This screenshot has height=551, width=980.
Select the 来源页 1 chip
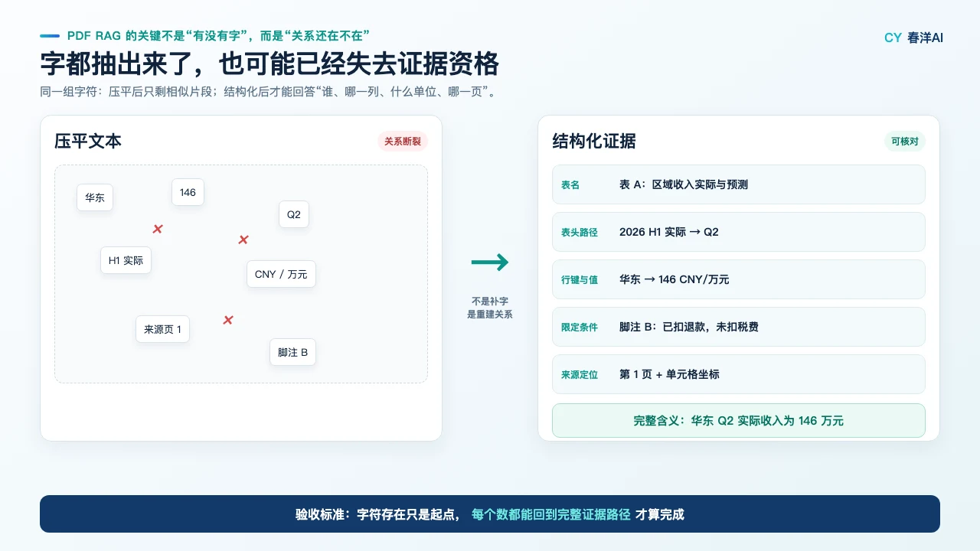tap(162, 329)
